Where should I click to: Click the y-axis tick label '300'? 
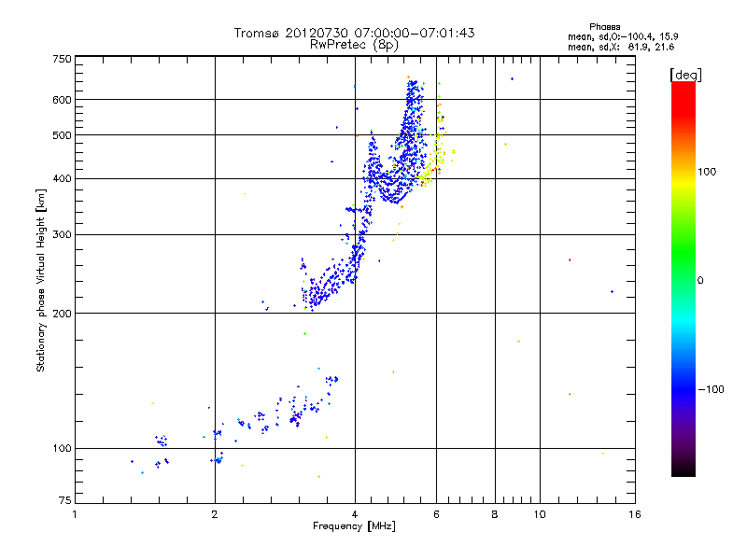pos(62,234)
